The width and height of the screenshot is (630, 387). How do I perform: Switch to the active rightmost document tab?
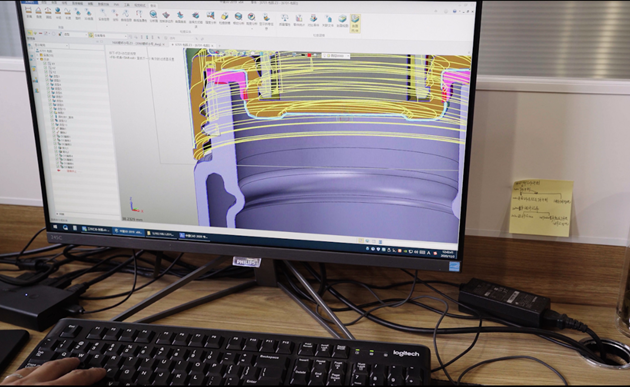pos(193,45)
